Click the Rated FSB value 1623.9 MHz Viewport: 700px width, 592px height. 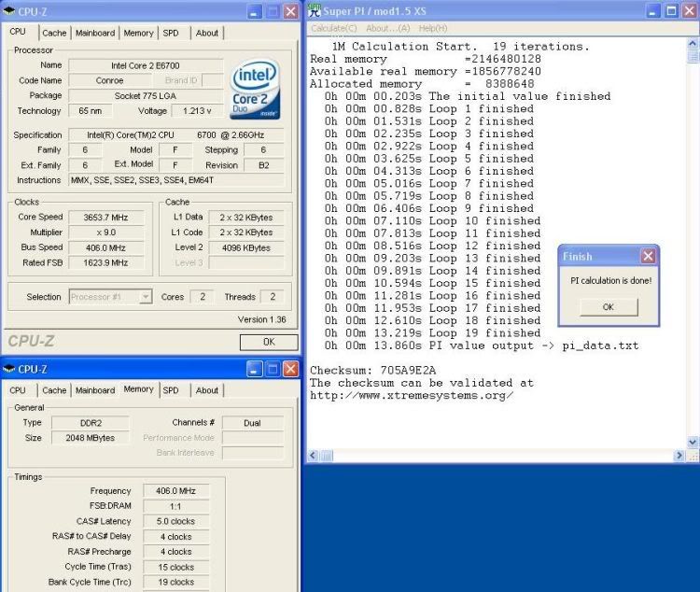pyautogui.click(x=106, y=262)
